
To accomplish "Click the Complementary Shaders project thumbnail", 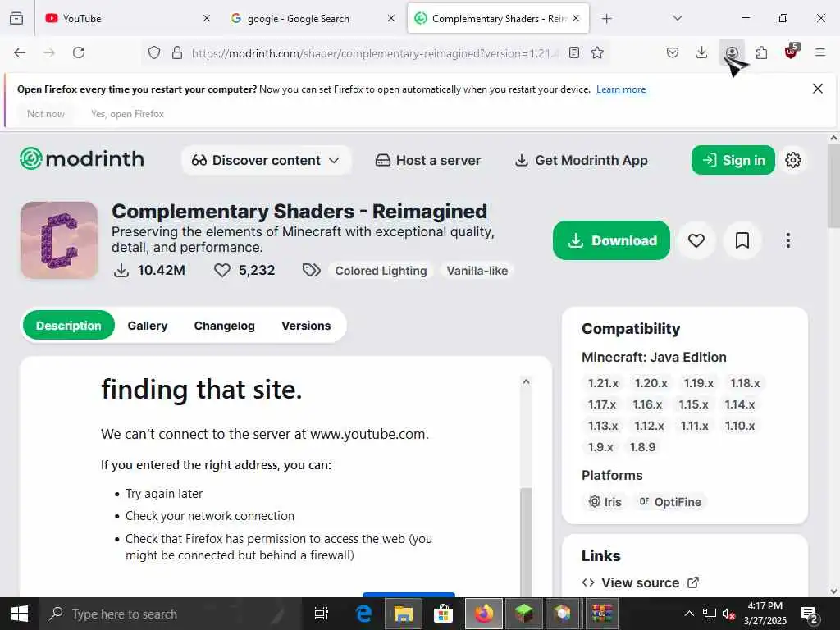I will point(59,240).
